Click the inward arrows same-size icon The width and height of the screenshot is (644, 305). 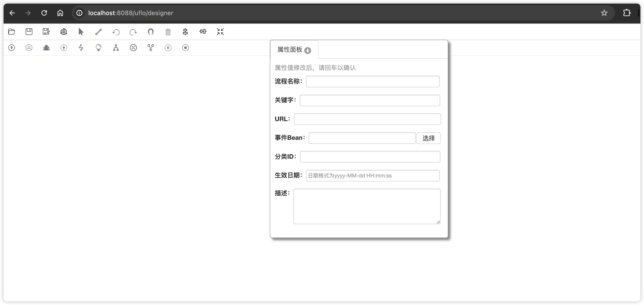[x=220, y=32]
